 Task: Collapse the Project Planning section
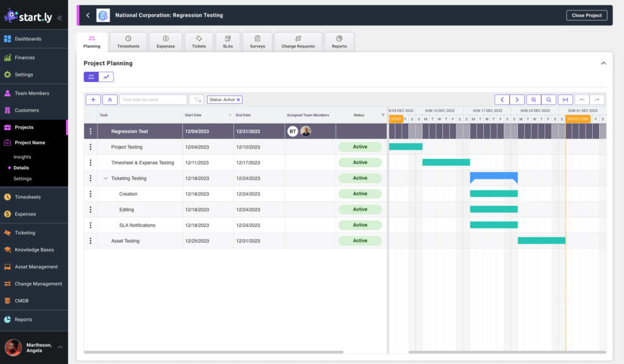tap(603, 63)
